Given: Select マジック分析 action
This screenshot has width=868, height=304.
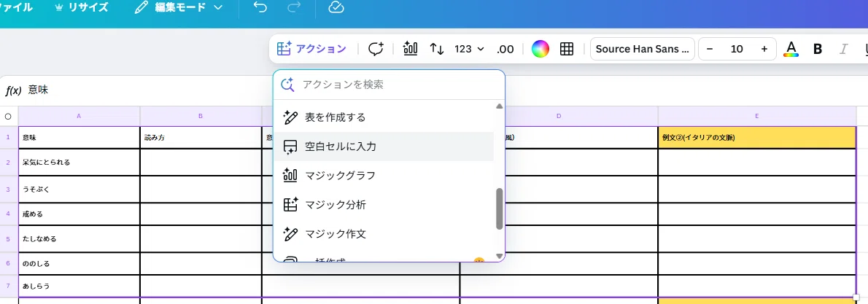Looking at the screenshot, I should point(384,205).
